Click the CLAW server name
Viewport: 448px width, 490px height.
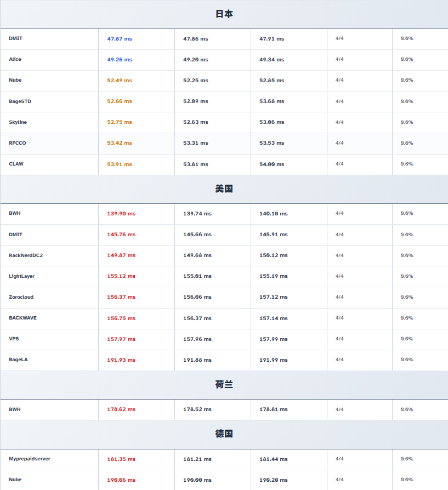[x=16, y=164]
